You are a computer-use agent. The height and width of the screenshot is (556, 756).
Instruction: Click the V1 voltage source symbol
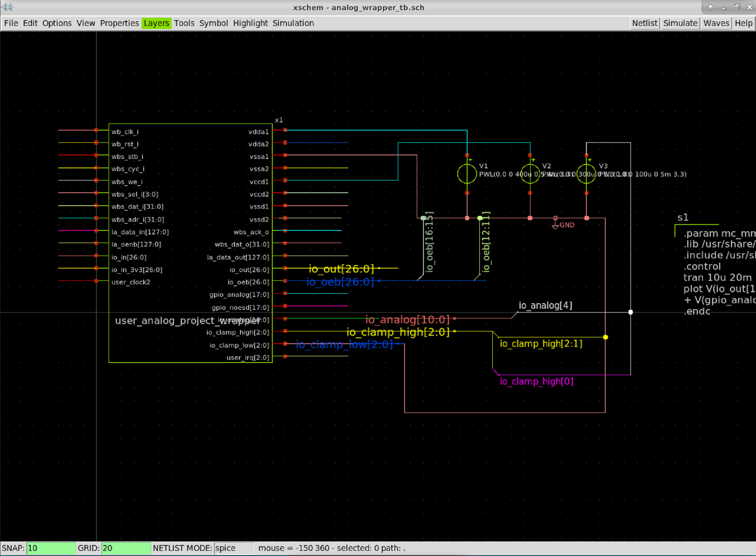(x=467, y=174)
